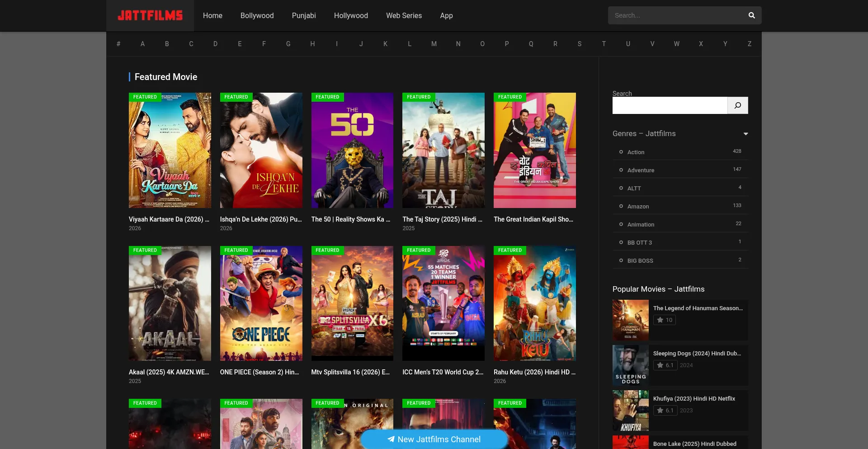This screenshot has width=868, height=449.
Task: Choose the BB OTT 3 genre
Action: [640, 243]
